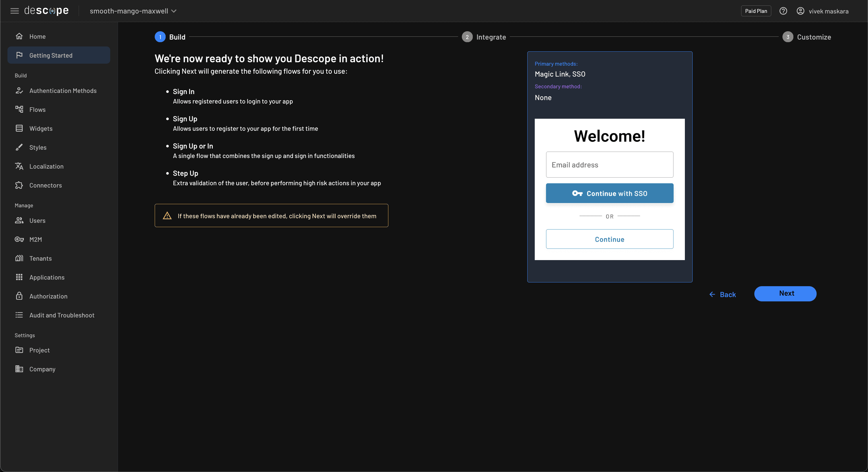This screenshot has height=472, width=868.
Task: Open the Users management section
Action: (x=37, y=221)
